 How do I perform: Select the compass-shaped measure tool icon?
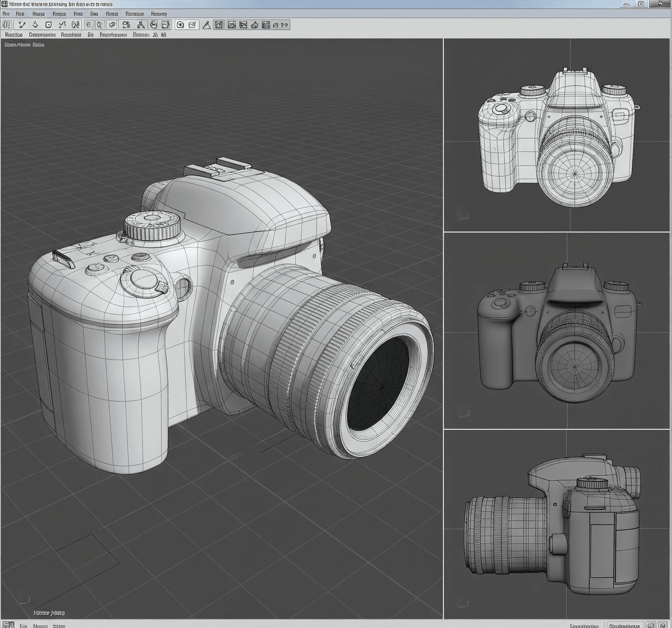click(206, 25)
